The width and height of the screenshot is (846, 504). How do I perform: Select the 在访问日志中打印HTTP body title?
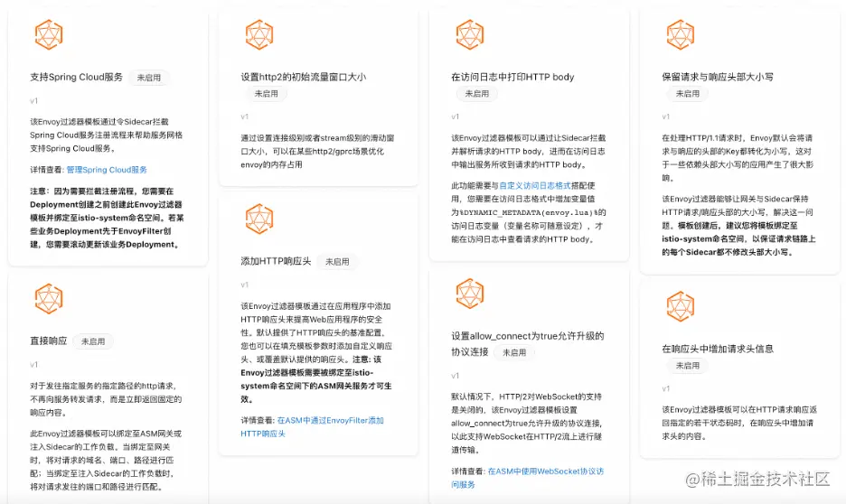(x=512, y=77)
